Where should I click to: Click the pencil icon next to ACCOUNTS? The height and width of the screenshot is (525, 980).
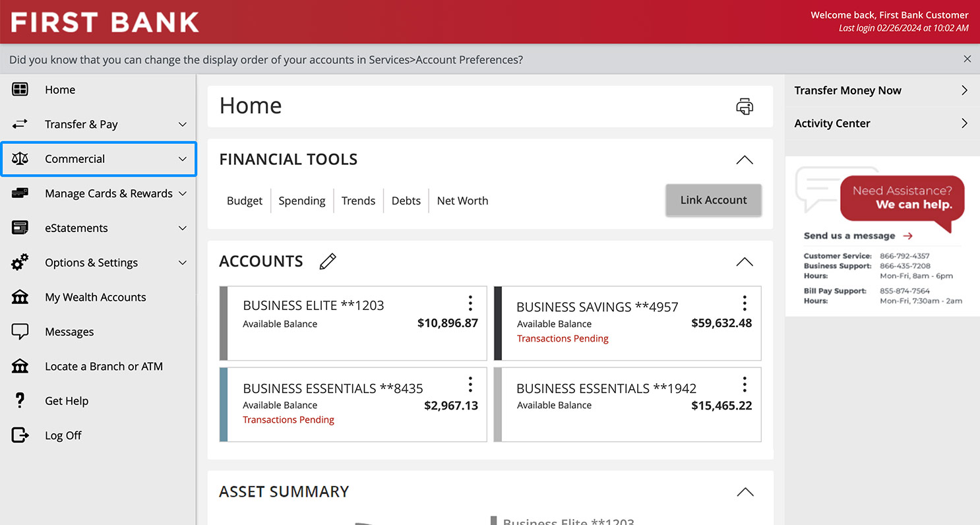click(327, 261)
